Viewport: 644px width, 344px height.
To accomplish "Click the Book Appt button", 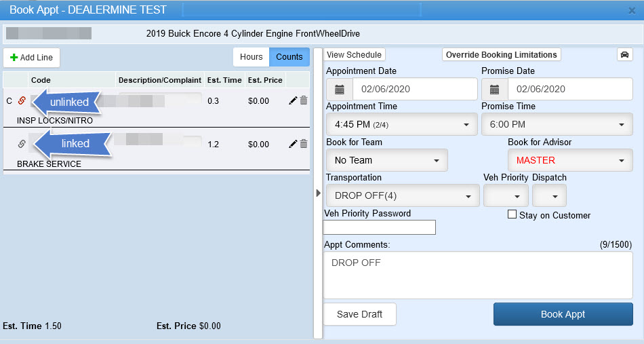I will [563, 314].
